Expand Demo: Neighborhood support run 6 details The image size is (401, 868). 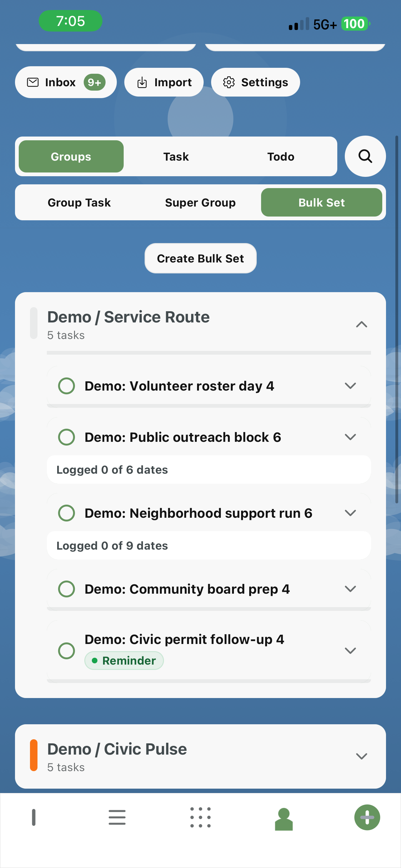point(350,513)
